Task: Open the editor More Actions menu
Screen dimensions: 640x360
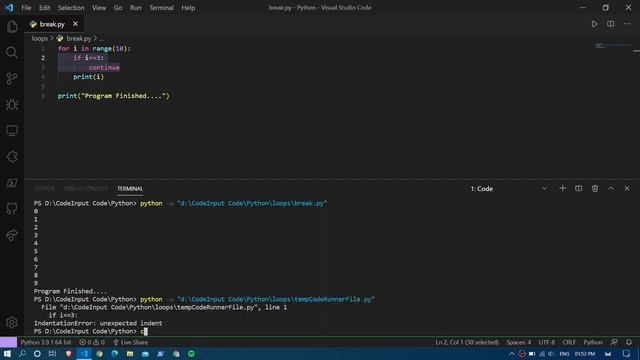Action: tap(627, 24)
